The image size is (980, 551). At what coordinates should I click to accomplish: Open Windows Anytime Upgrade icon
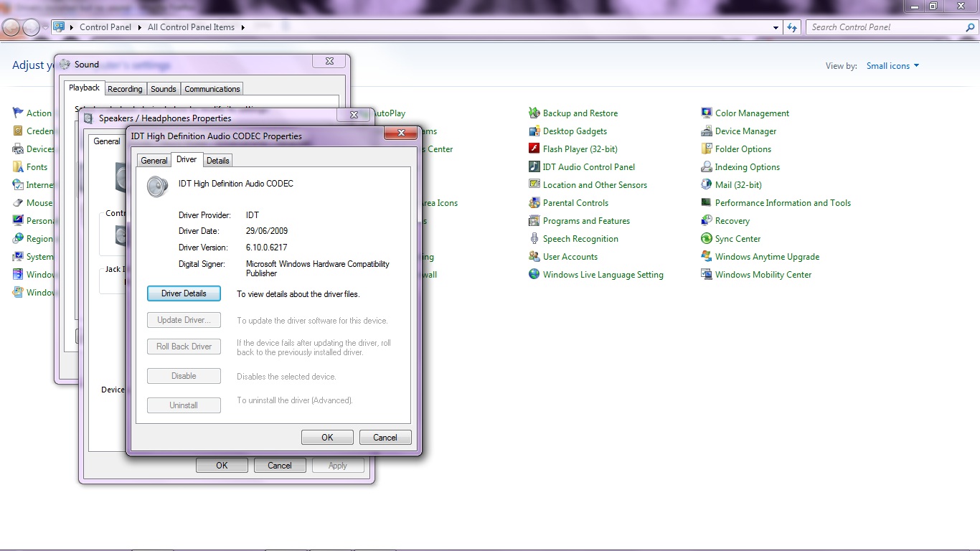click(x=706, y=257)
